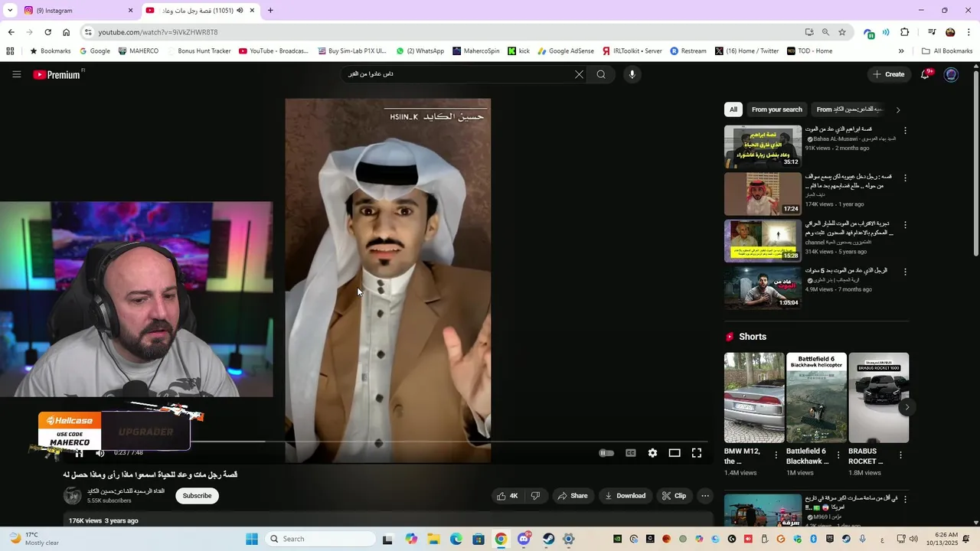Enter full screen video mode
The height and width of the screenshot is (551, 980).
(x=697, y=453)
